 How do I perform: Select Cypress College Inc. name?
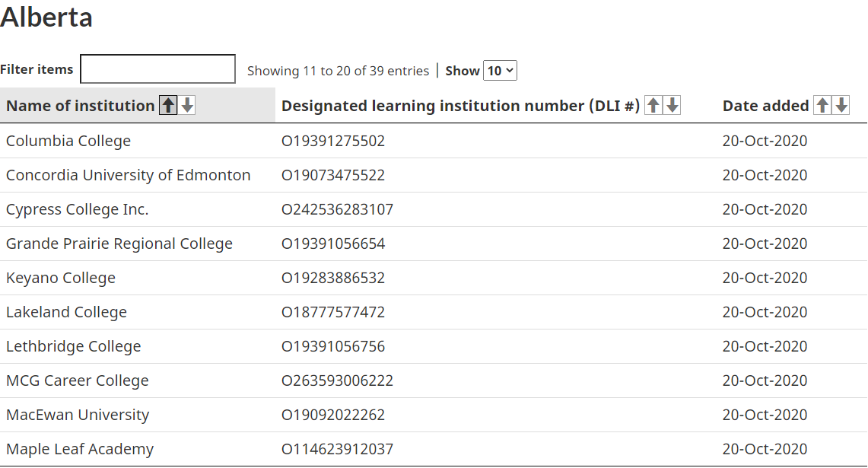click(x=78, y=209)
